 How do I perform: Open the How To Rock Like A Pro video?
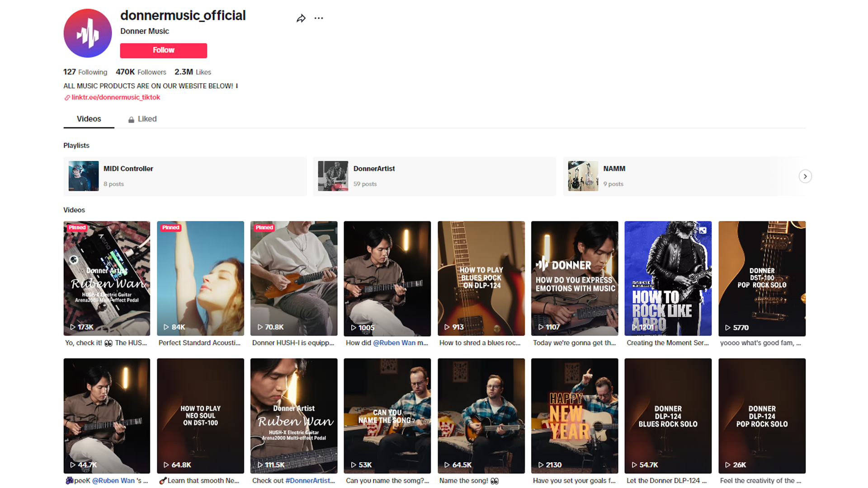click(x=668, y=278)
